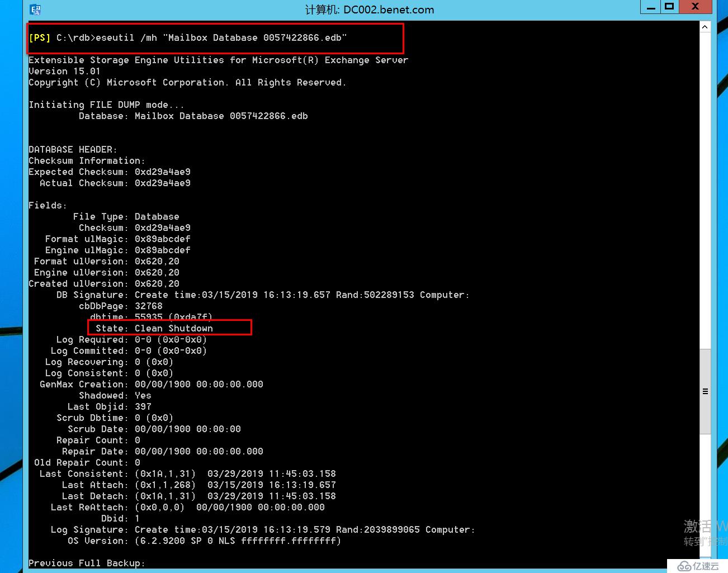The width and height of the screenshot is (728, 573).
Task: Click 'Log Committed' line
Action: tap(129, 351)
